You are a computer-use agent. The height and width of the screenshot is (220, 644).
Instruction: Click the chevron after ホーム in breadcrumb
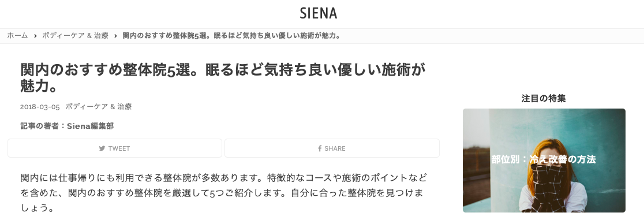tap(35, 36)
